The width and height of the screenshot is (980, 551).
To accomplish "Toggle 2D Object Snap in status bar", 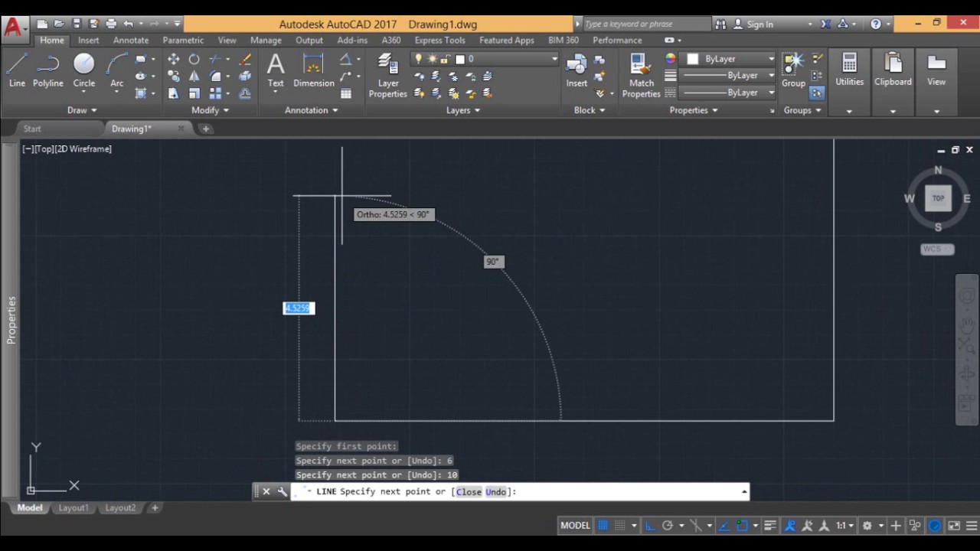I will tap(741, 526).
